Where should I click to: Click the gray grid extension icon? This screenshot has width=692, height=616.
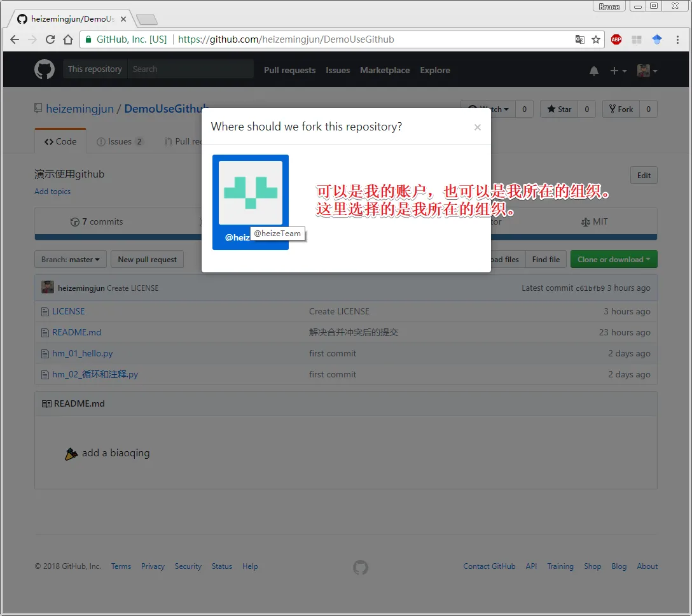pyautogui.click(x=637, y=39)
